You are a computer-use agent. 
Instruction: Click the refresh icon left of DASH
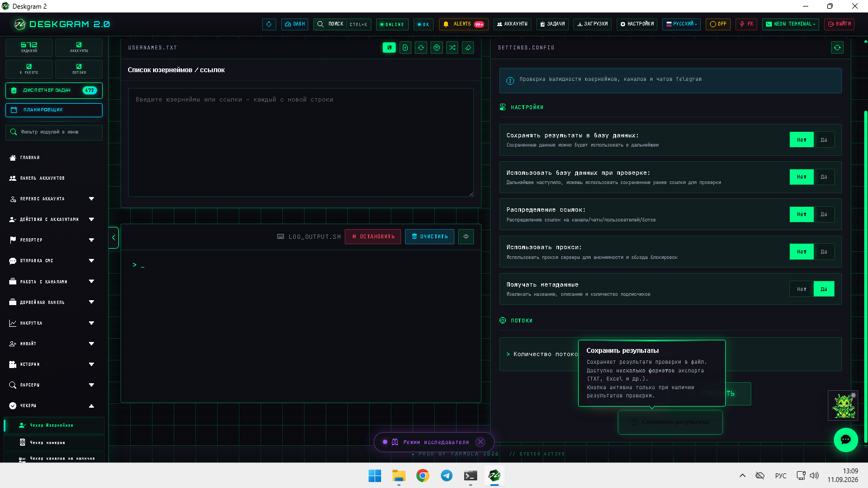(269, 24)
